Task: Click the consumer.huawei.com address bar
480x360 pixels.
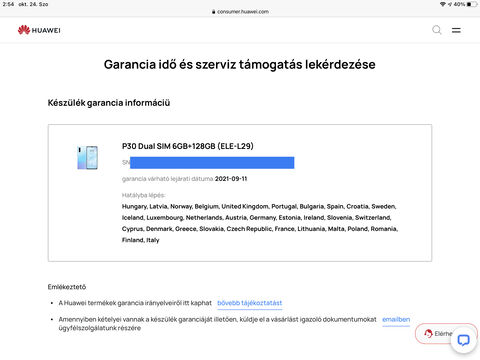Action: [240, 12]
